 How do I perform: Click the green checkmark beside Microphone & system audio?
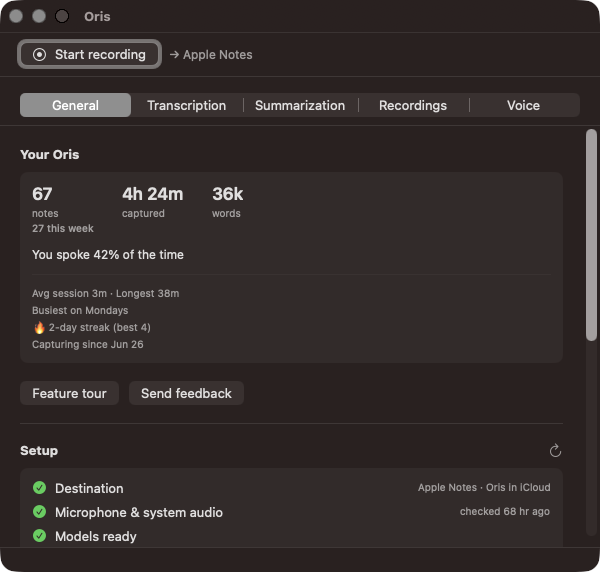(39, 512)
